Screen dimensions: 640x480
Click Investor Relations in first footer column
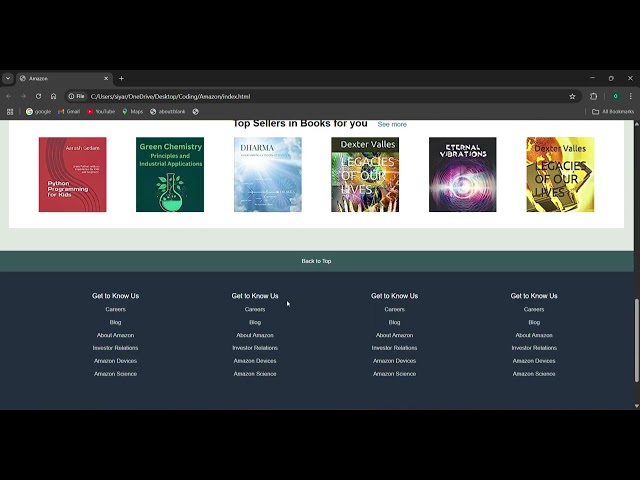click(116, 348)
